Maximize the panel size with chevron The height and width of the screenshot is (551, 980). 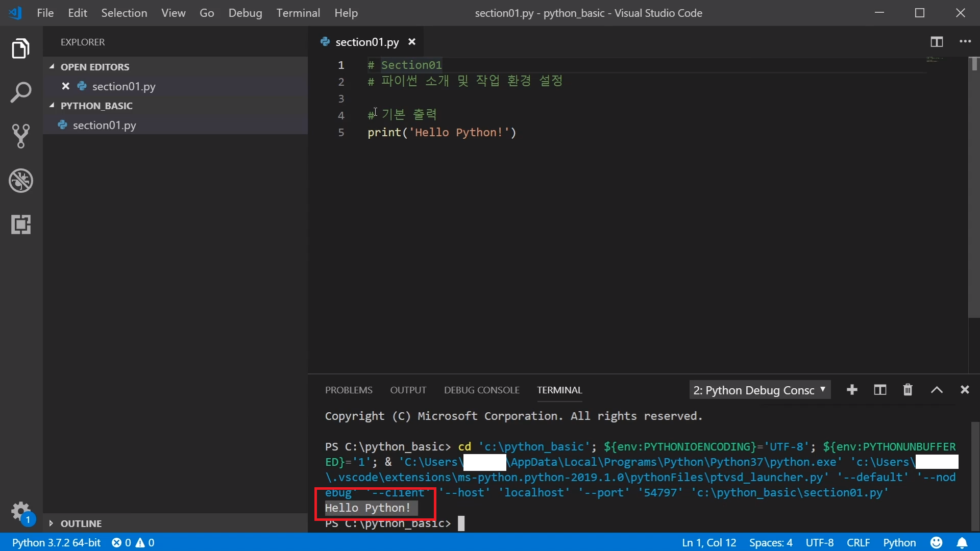[936, 390]
